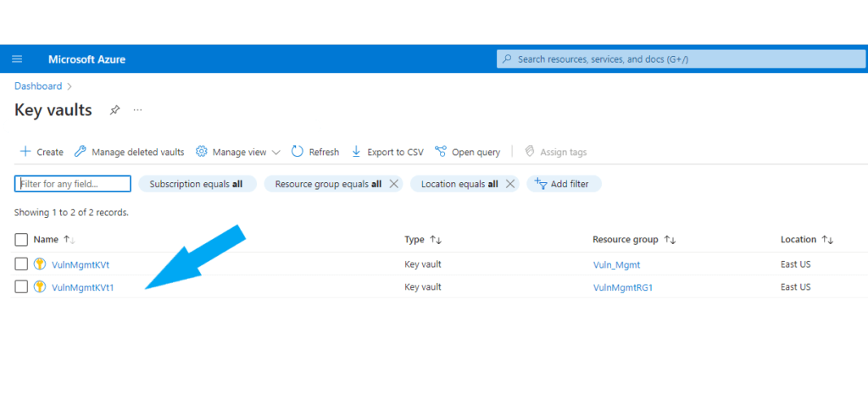Sort by Type column arrows
The width and height of the screenshot is (868, 400).
coord(436,240)
